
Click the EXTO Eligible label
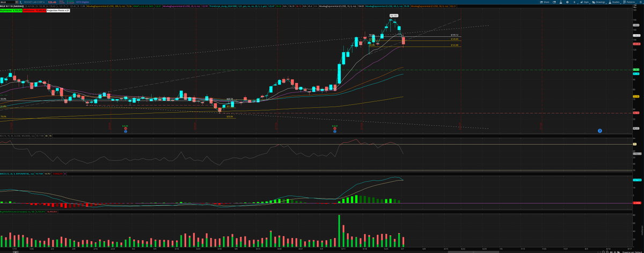pos(83,2)
